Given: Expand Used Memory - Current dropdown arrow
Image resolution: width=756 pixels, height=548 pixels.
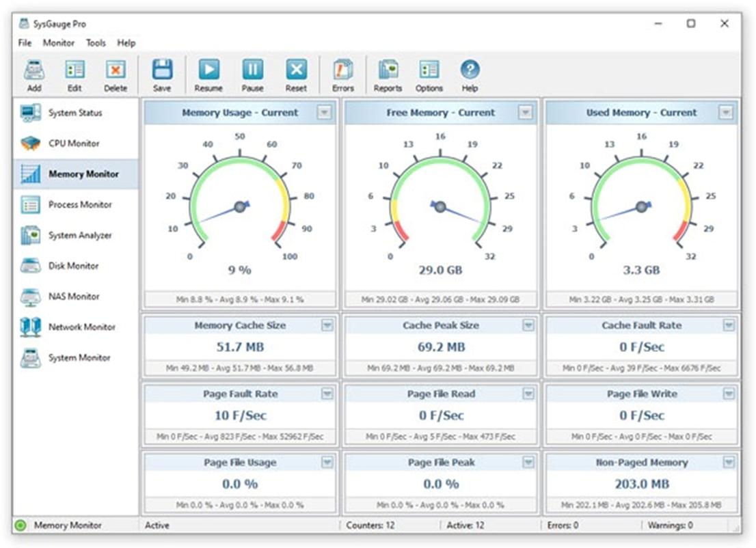Looking at the screenshot, I should pos(726,112).
